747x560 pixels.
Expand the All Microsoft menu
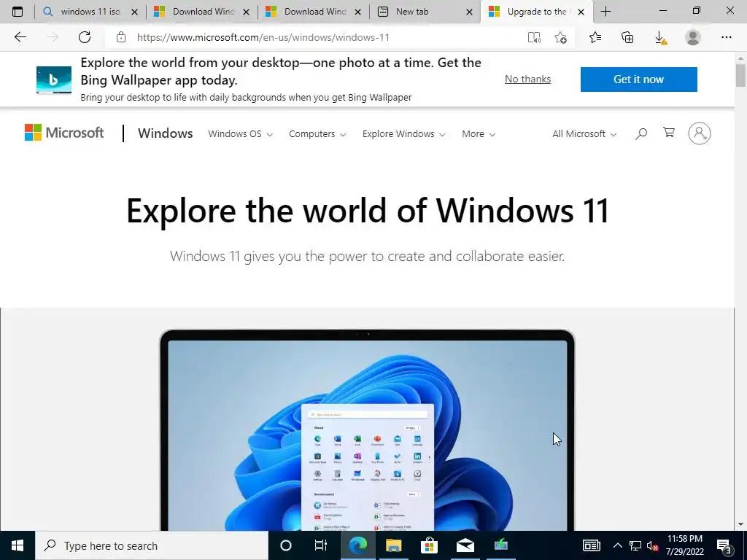pos(584,134)
